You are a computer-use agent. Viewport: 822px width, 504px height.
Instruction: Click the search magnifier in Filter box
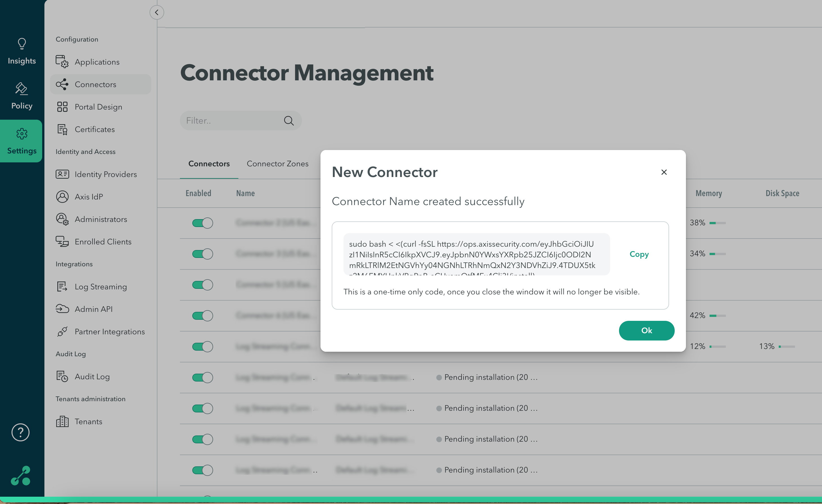pos(288,121)
